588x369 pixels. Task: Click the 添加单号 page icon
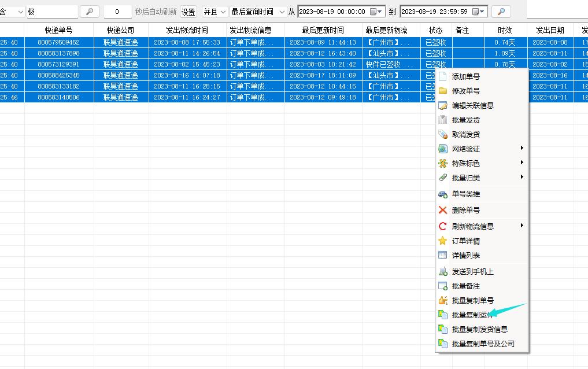[x=443, y=76]
